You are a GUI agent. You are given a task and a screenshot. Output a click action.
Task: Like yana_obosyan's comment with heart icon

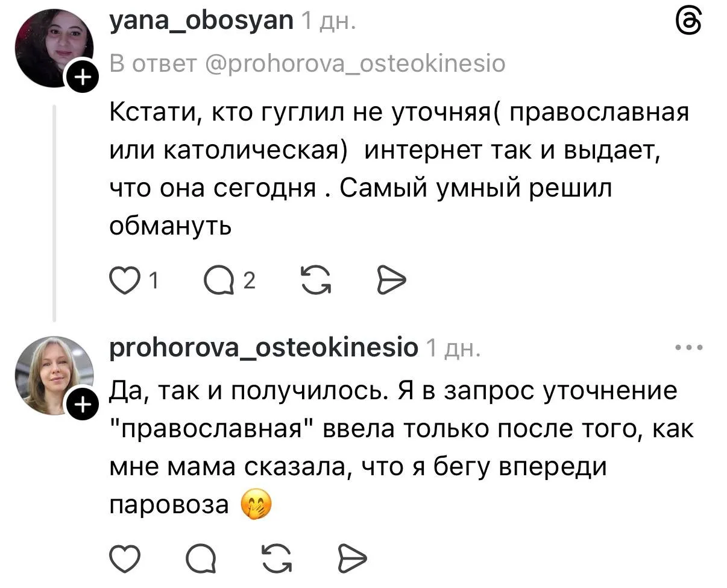124,280
